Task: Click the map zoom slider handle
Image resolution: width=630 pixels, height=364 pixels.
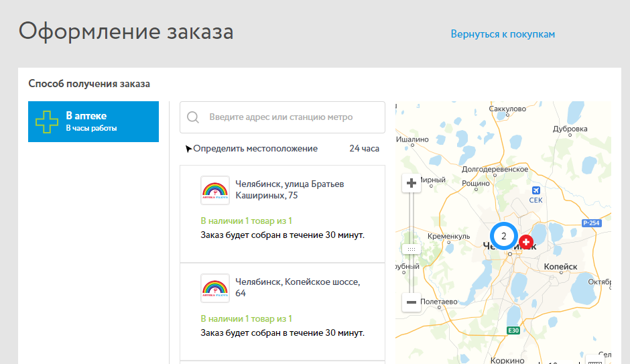Action: tap(412, 249)
